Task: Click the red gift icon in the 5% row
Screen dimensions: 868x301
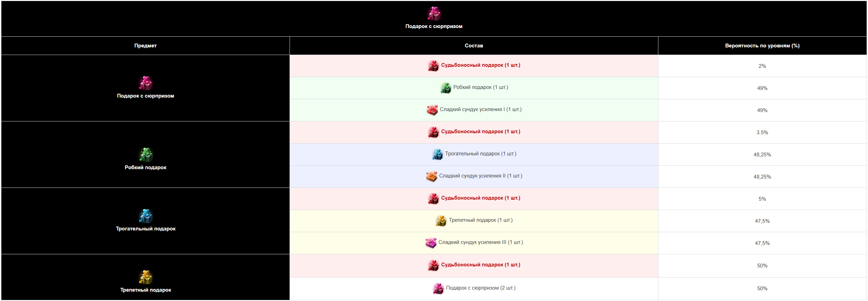Action: click(x=433, y=198)
